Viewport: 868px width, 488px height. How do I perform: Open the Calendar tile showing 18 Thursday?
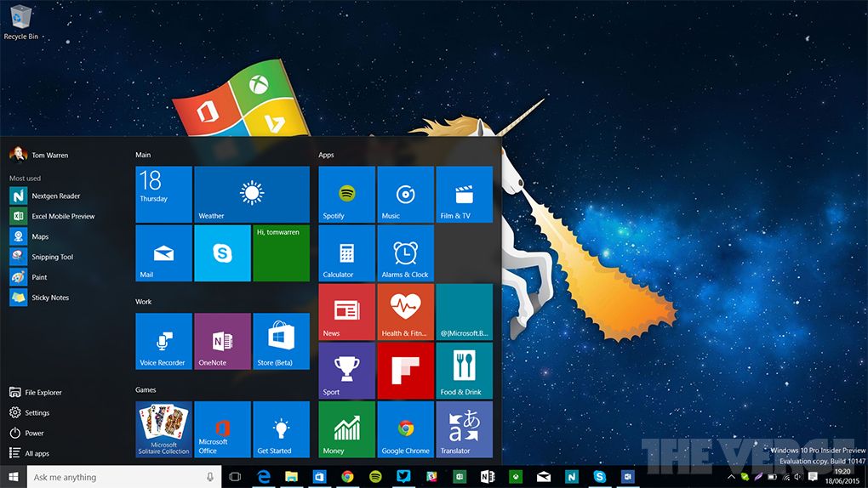[x=164, y=194]
